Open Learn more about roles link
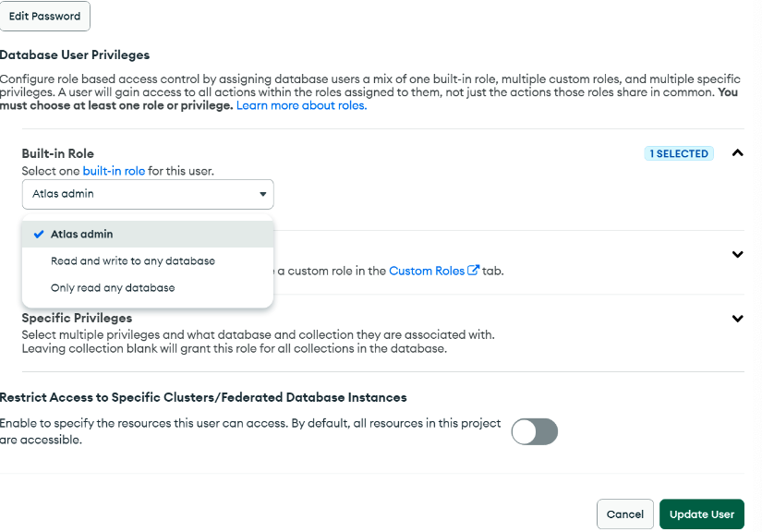The width and height of the screenshot is (762, 532). click(301, 105)
